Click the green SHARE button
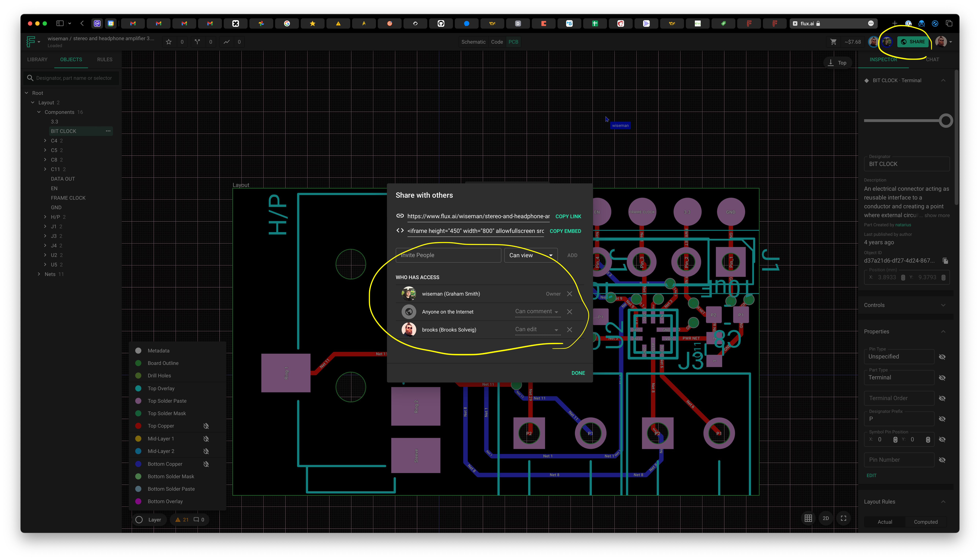Screen dimensions: 980x560 coord(913,42)
